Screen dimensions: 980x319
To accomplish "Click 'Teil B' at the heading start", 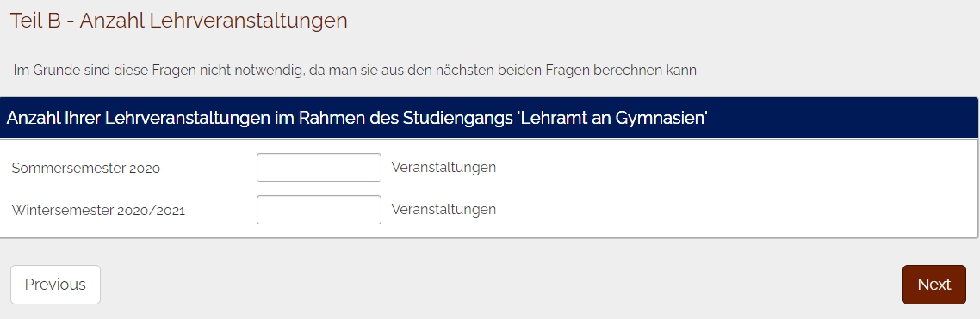I will tap(35, 20).
